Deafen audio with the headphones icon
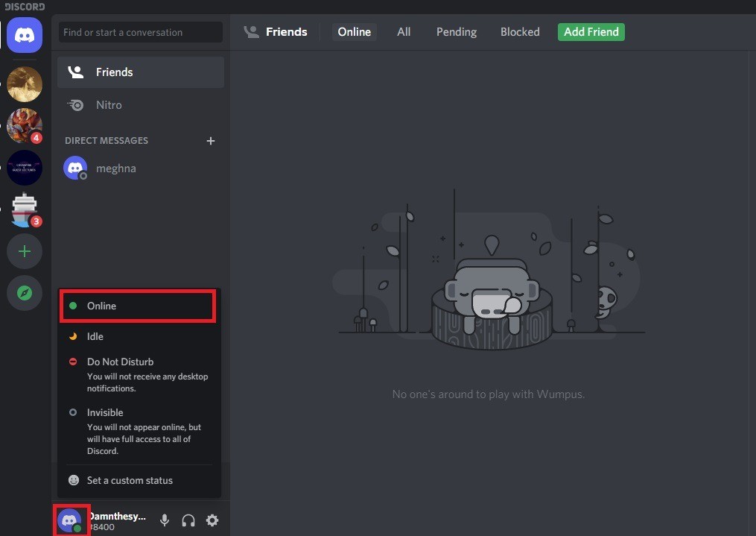This screenshot has height=536, width=756. (x=188, y=520)
